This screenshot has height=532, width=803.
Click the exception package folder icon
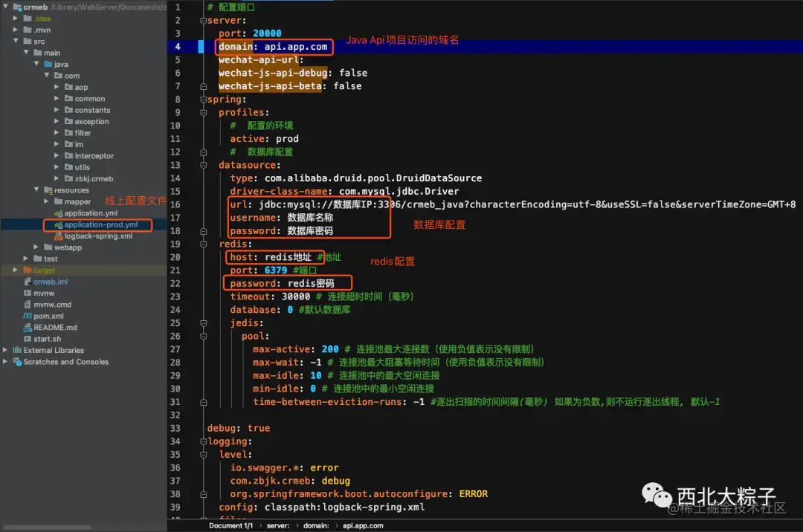(68, 121)
